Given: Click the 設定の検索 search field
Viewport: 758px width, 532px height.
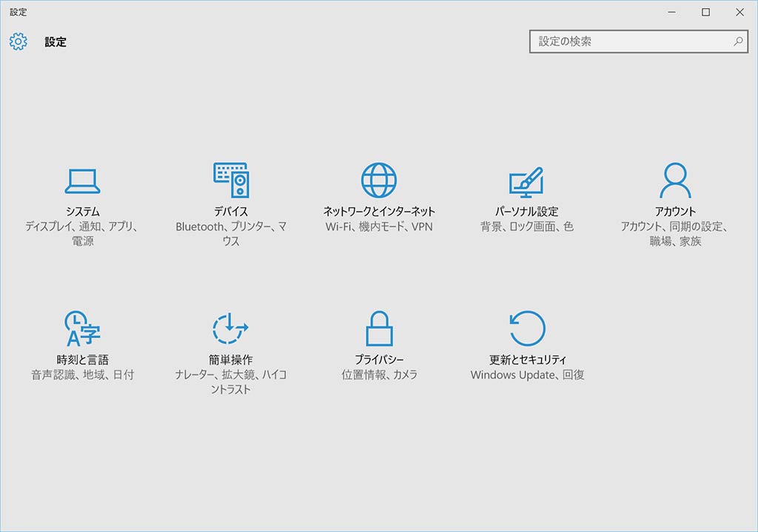Looking at the screenshot, I should point(639,41).
